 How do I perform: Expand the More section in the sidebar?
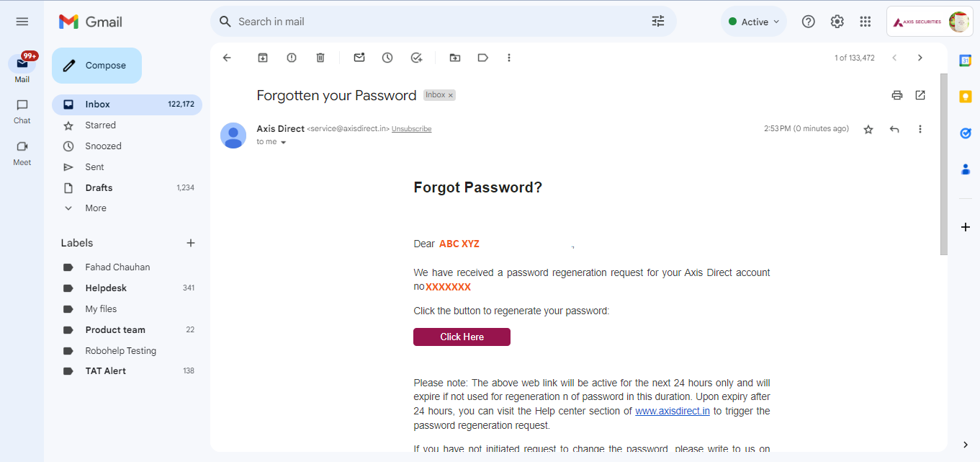point(96,208)
